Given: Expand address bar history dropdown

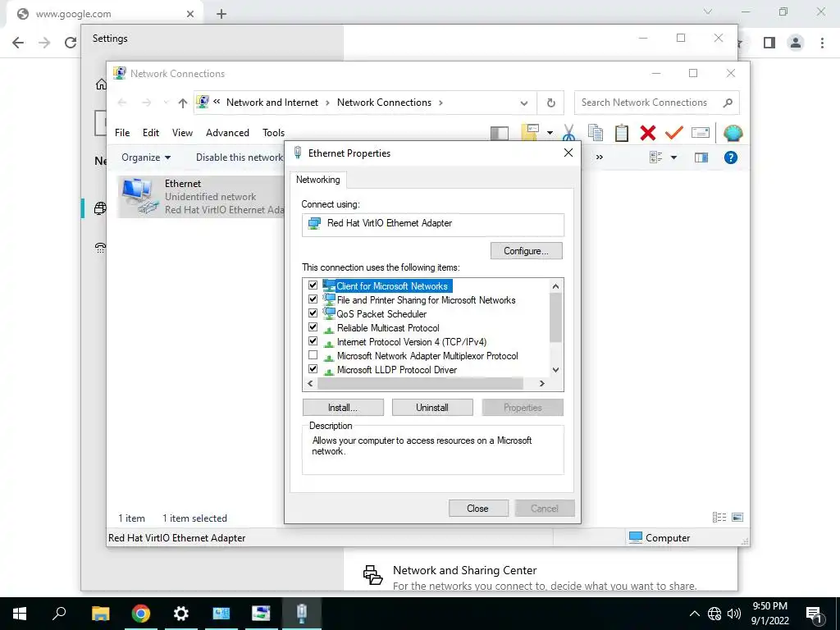Looking at the screenshot, I should click(x=524, y=103).
